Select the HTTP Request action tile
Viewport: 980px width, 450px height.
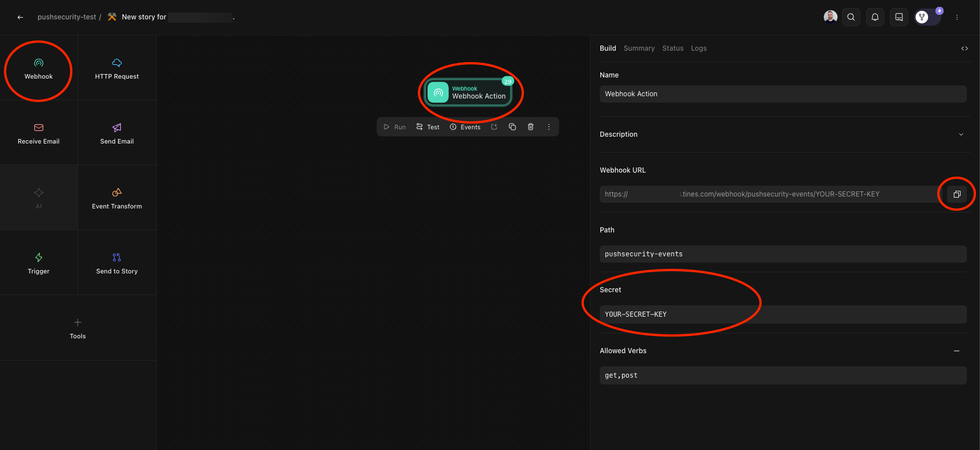(117, 68)
